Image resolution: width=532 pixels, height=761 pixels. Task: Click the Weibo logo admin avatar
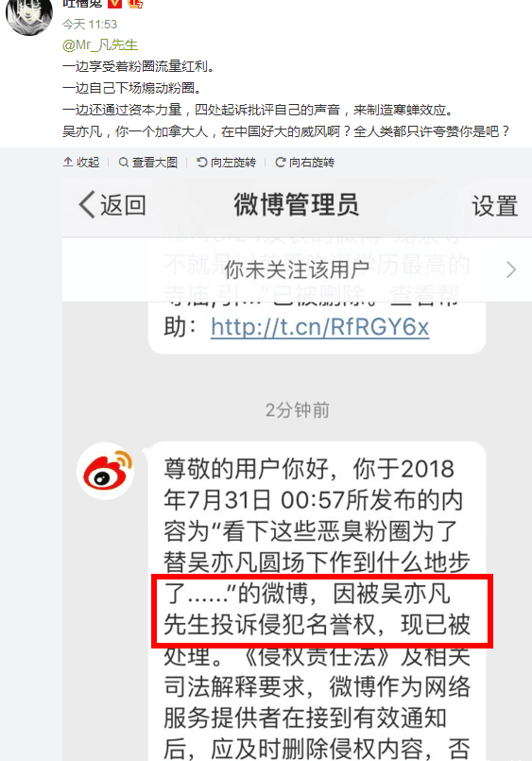coord(105,471)
